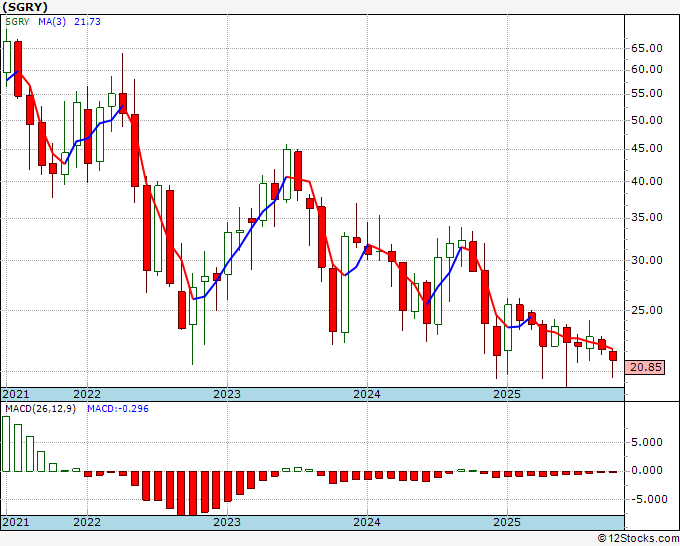Viewport: 680px width, 546px height.
Task: Click the 35.00 price axis label
Action: pyautogui.click(x=646, y=217)
